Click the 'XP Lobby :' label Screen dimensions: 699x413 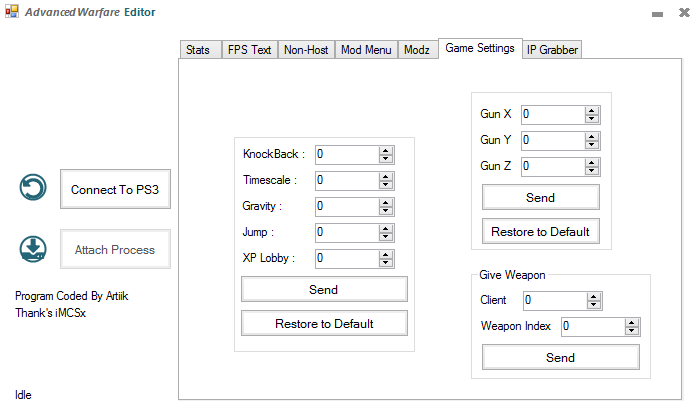click(269, 258)
